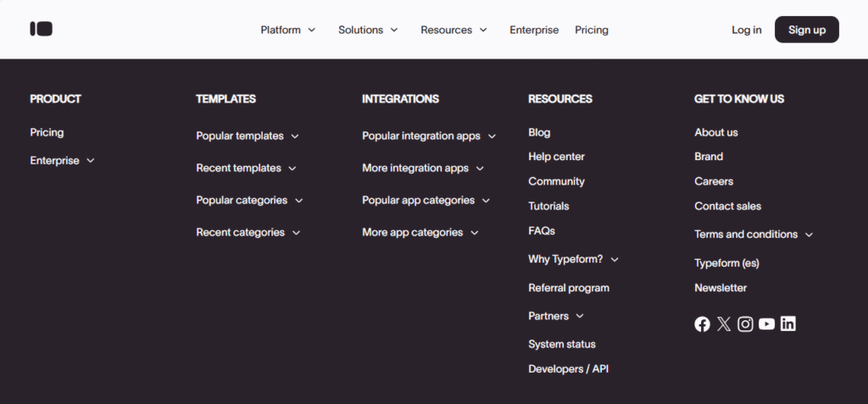This screenshot has height=404, width=868.
Task: Expand Popular app categories
Action: (426, 200)
